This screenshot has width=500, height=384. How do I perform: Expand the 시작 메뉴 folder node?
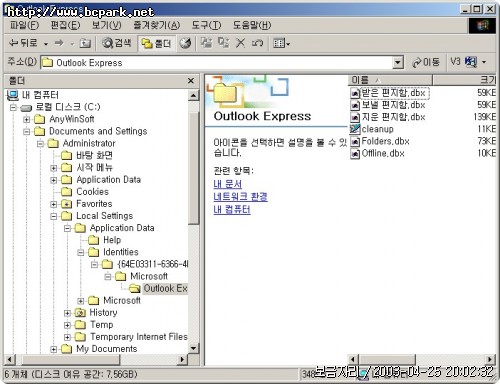(x=54, y=168)
